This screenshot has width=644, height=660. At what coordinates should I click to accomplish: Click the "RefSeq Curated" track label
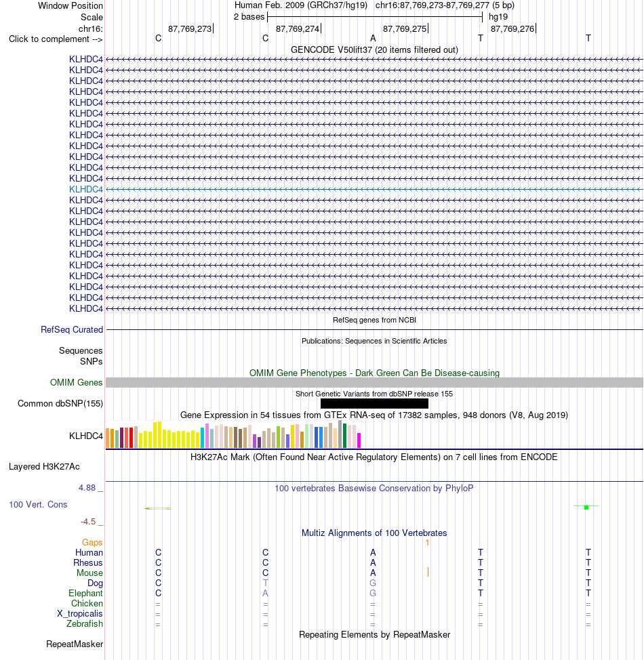click(72, 329)
